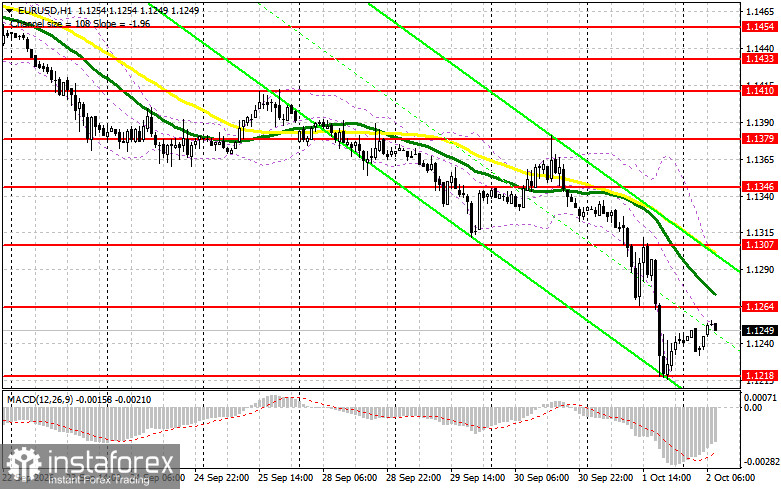Viewport: 781px width, 489px height.
Task: Click the 1.1240 price scale value
Action: [760, 344]
